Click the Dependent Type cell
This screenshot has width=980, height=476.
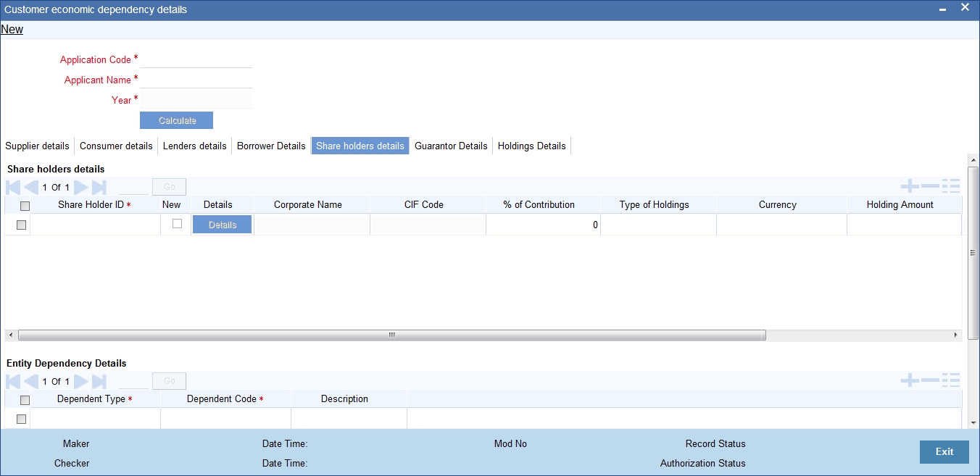(x=95, y=419)
